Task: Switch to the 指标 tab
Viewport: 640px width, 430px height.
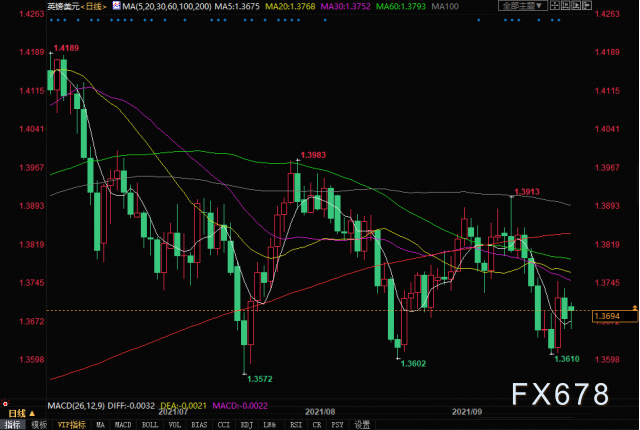Action: tap(13, 425)
